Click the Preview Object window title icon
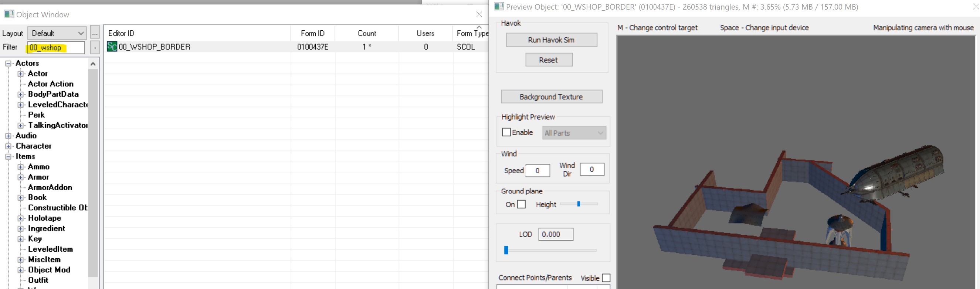 [x=499, y=6]
